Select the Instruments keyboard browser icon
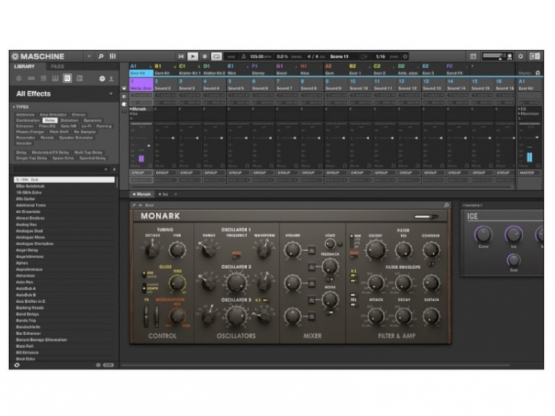 point(55,78)
